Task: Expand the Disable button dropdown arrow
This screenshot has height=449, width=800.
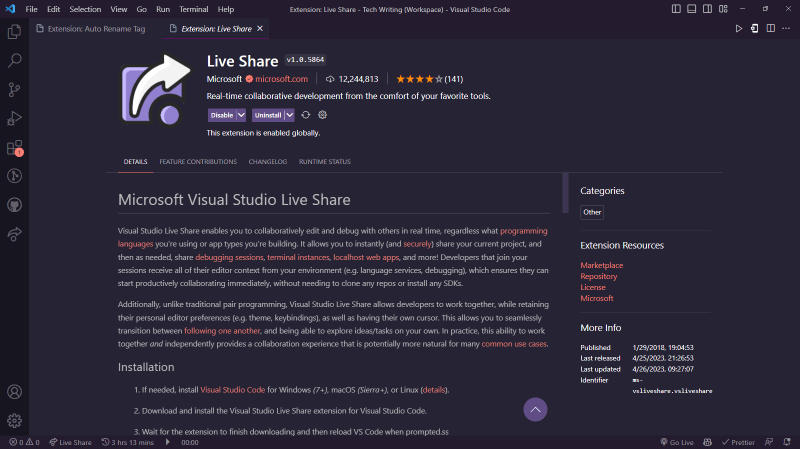Action: (241, 115)
